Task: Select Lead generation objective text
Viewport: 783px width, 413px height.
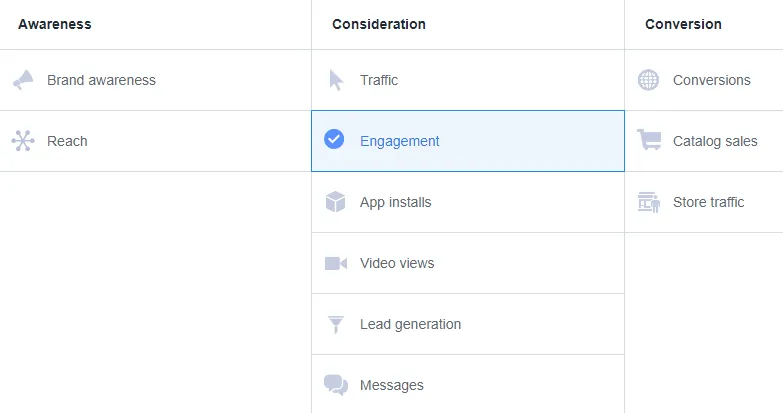Action: pos(410,324)
